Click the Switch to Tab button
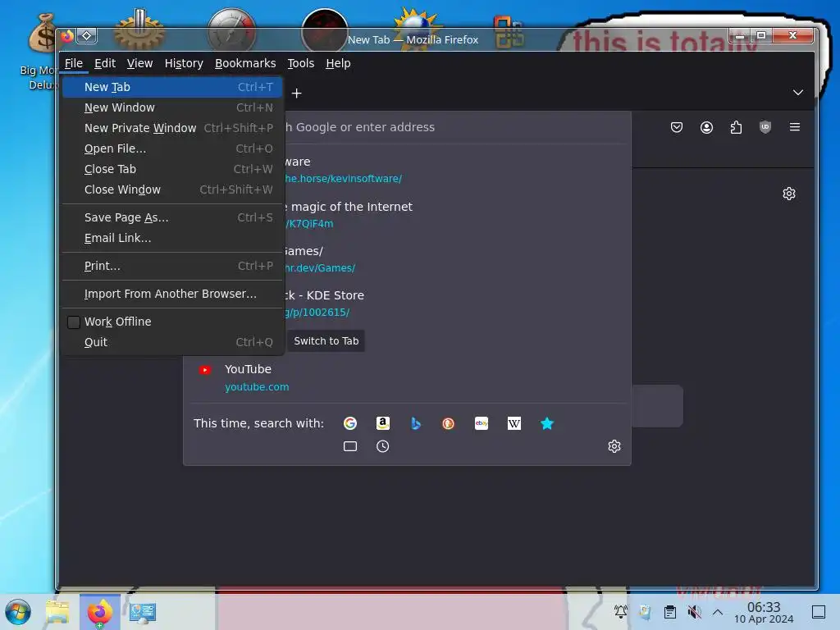Screen dimensions: 840x630 point(326,340)
